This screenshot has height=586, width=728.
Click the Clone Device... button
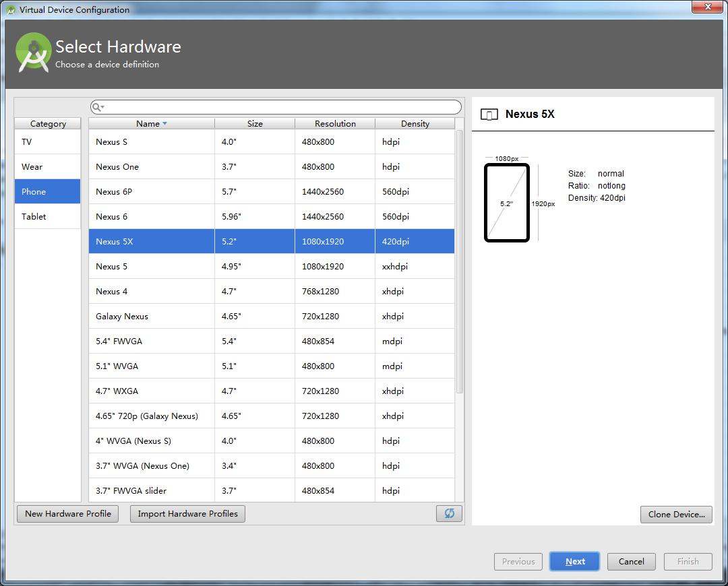[676, 514]
